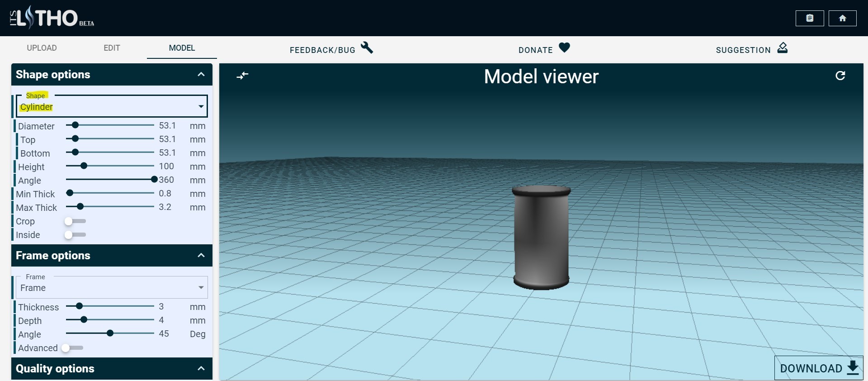Click the Shape options heading text
The height and width of the screenshot is (381, 868).
(53, 74)
